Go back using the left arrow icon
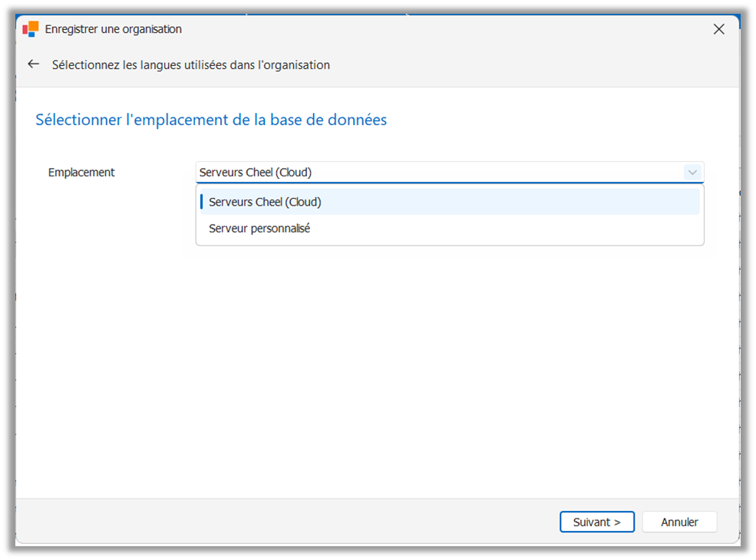 33,64
